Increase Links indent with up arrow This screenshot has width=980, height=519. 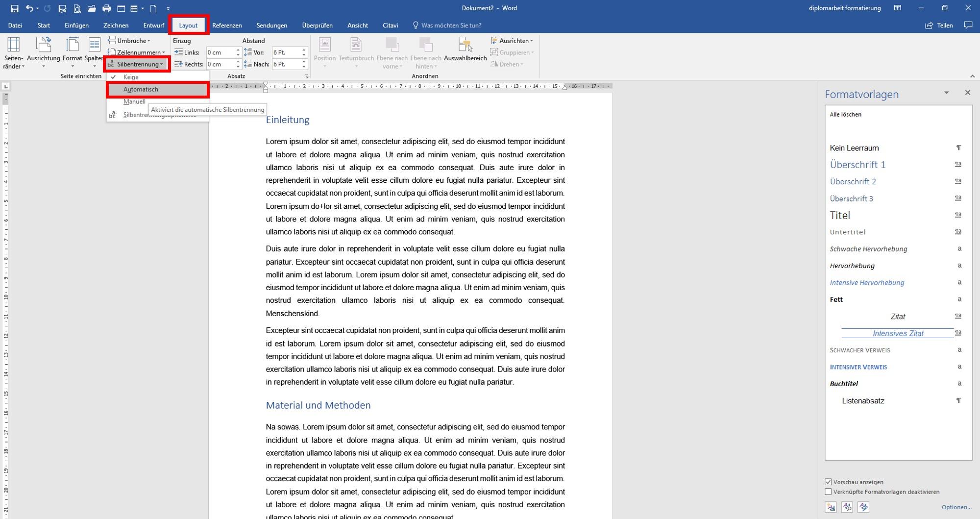point(238,50)
